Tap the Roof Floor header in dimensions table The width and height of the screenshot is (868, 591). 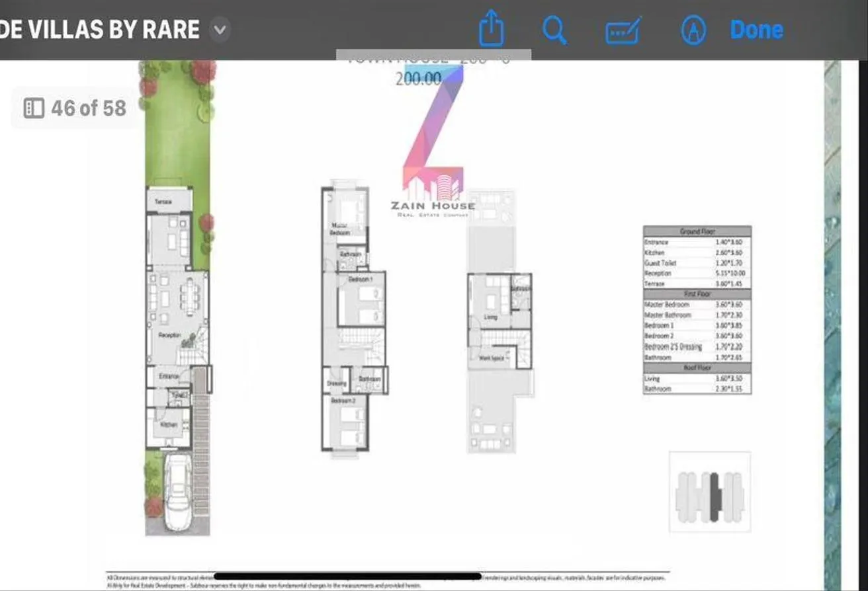(697, 368)
